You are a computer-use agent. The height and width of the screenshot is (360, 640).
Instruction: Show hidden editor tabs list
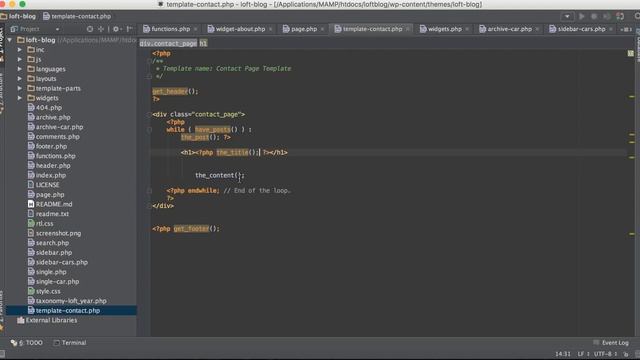point(626,29)
